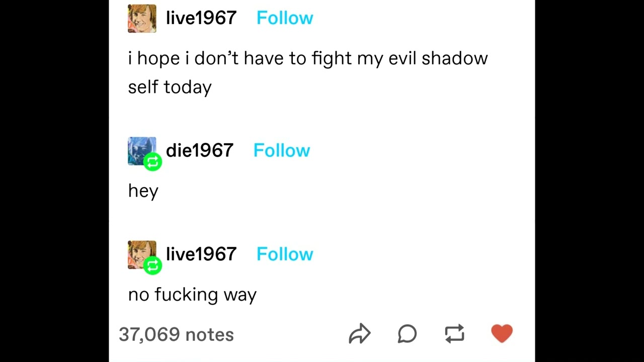Click the 'hey' reply text

(x=143, y=191)
